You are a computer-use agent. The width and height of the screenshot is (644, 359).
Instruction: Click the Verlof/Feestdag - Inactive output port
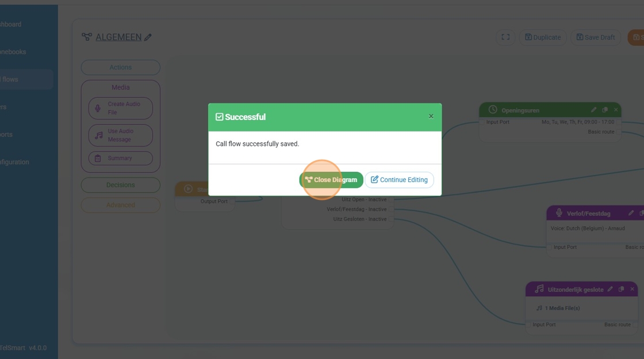[391, 210]
